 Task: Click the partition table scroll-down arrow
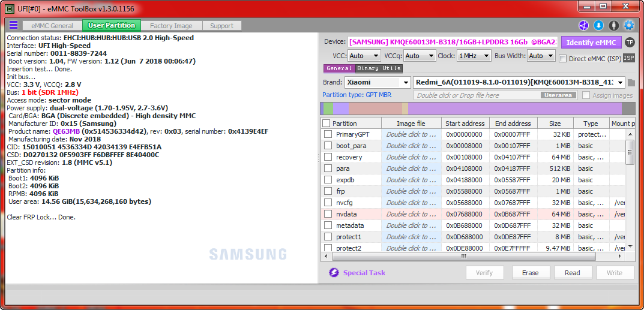(630, 247)
